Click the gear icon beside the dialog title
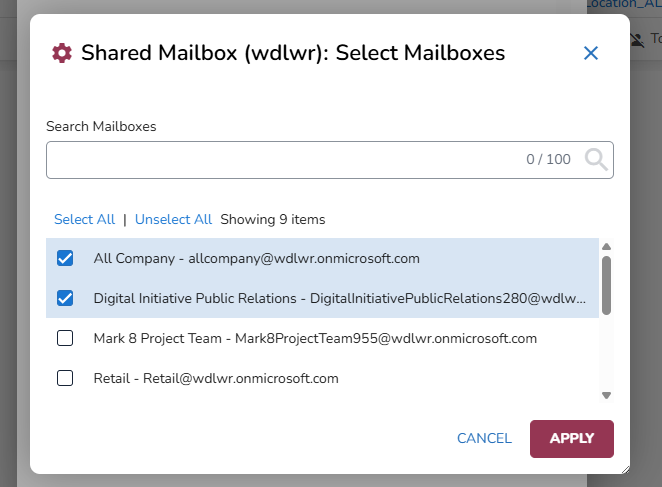 (x=62, y=53)
